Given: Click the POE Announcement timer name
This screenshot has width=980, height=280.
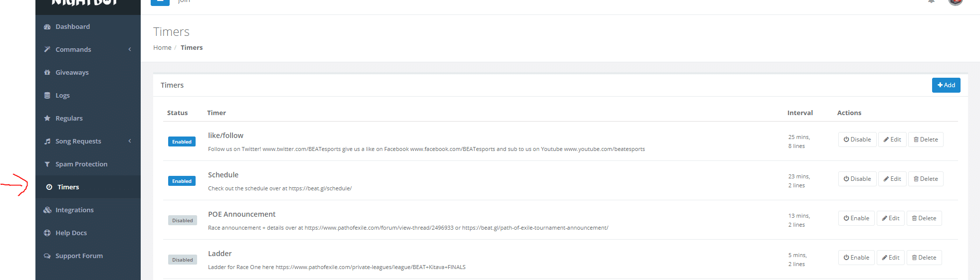Looking at the screenshot, I should (x=242, y=214).
